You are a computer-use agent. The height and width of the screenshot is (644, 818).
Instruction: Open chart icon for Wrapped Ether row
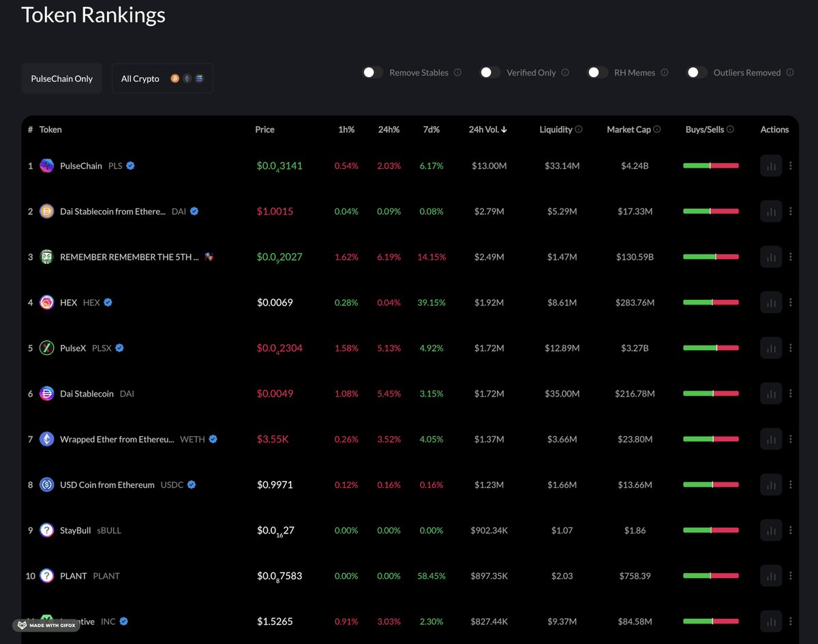coord(771,439)
